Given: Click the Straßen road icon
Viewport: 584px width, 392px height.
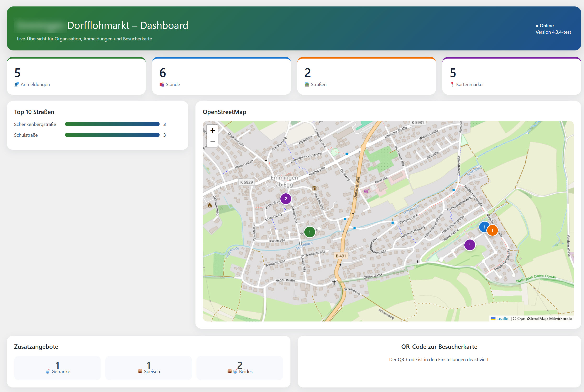Looking at the screenshot, I should [x=307, y=84].
